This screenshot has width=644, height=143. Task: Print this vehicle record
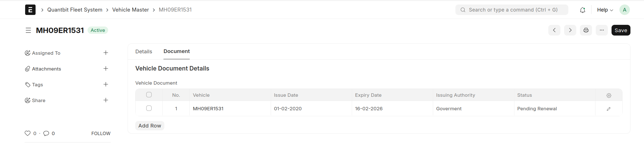click(586, 30)
